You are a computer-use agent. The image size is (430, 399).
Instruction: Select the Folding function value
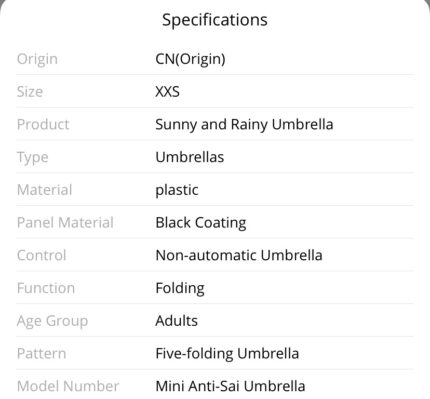click(x=180, y=288)
